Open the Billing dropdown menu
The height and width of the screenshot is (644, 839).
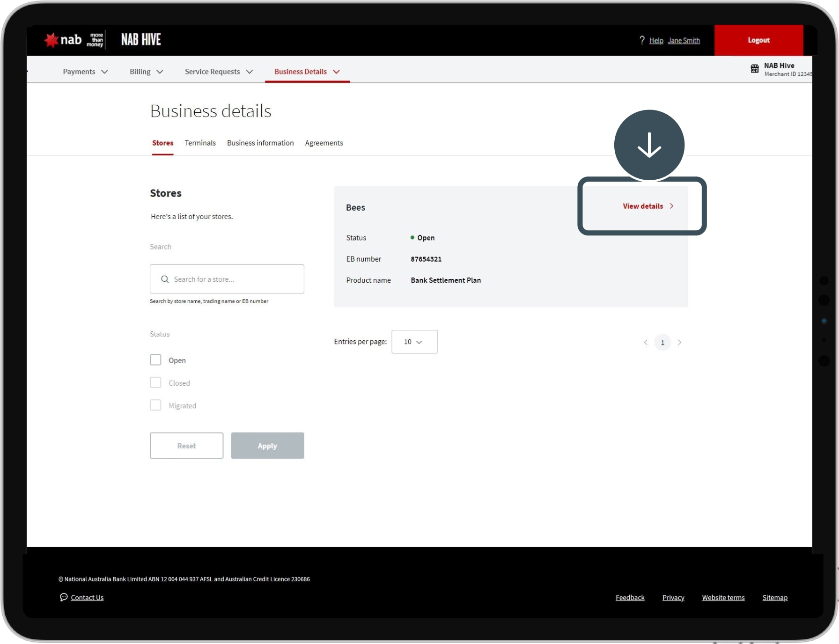[x=146, y=72]
